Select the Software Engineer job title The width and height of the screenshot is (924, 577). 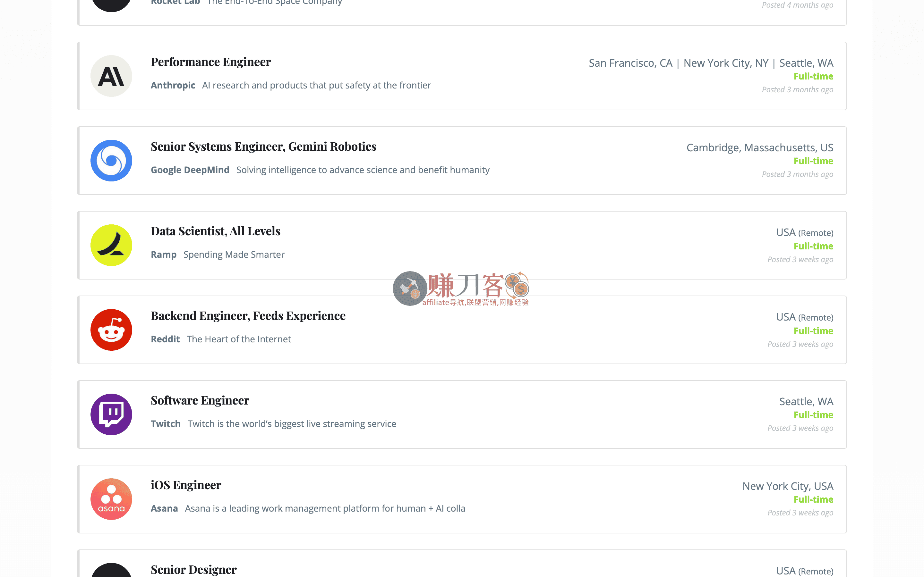click(x=200, y=400)
